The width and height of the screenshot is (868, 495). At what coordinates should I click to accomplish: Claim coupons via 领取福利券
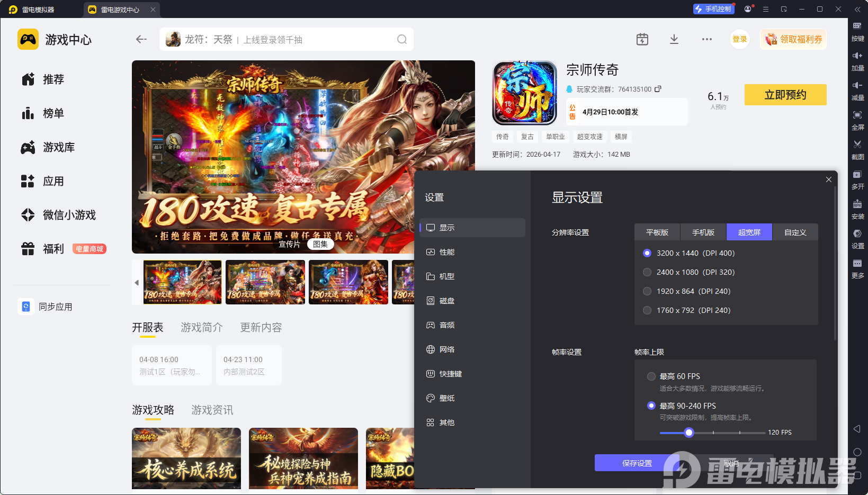point(793,39)
